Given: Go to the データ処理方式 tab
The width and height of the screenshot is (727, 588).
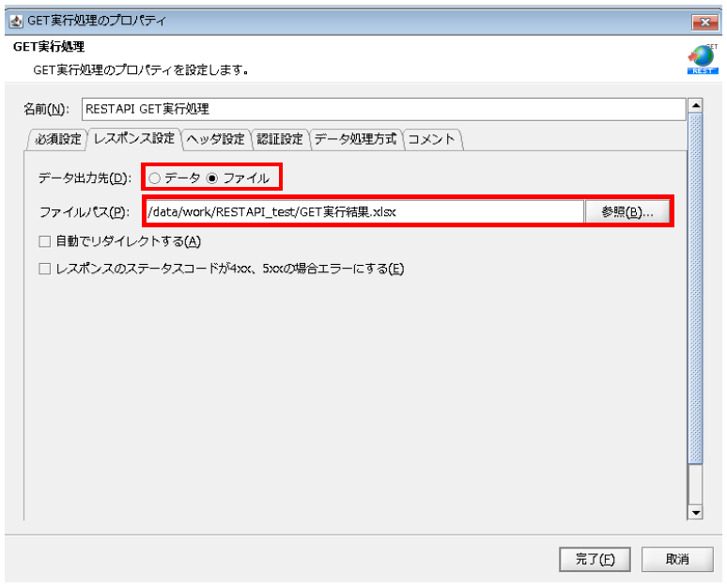Looking at the screenshot, I should pyautogui.click(x=356, y=139).
